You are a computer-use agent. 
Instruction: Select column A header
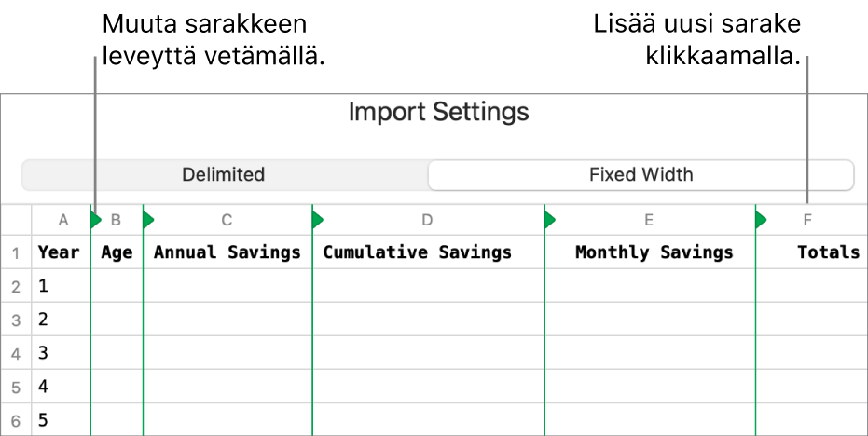[63, 221]
